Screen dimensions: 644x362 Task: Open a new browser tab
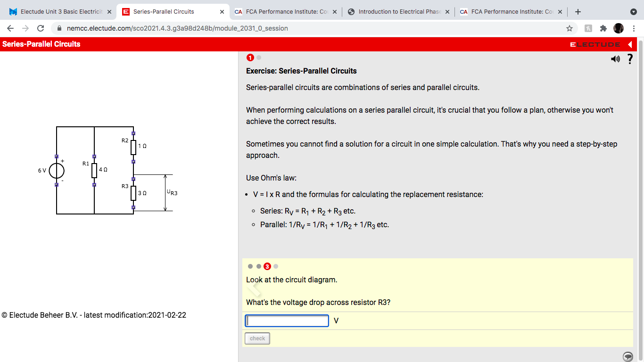coord(578,12)
